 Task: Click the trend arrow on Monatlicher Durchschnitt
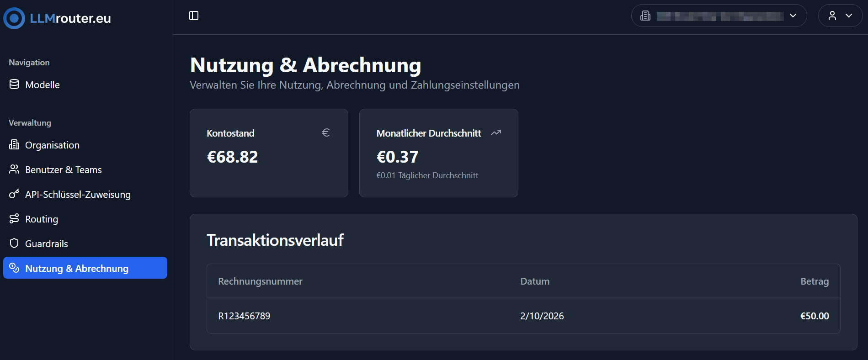click(x=496, y=132)
